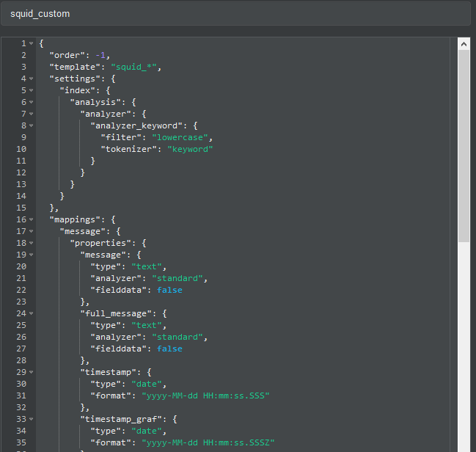Collapse the "index" block on line 5
Screen dimensions: 476x452
coord(32,90)
